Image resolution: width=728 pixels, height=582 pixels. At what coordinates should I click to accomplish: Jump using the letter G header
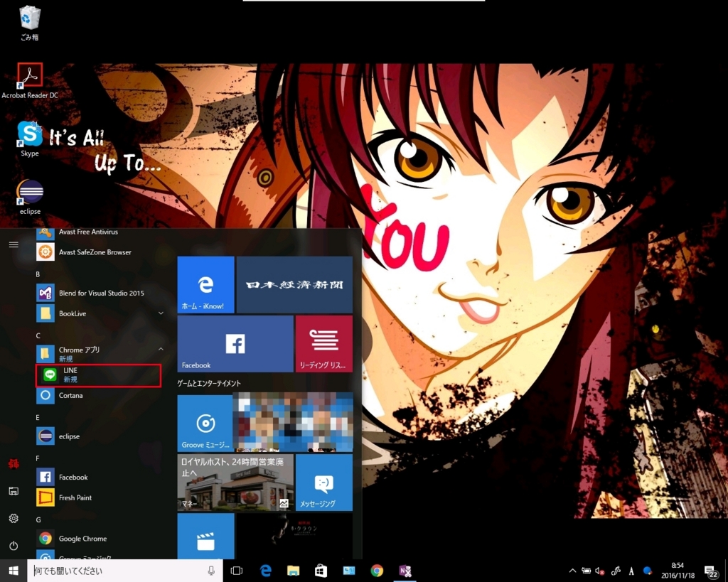coord(38,519)
